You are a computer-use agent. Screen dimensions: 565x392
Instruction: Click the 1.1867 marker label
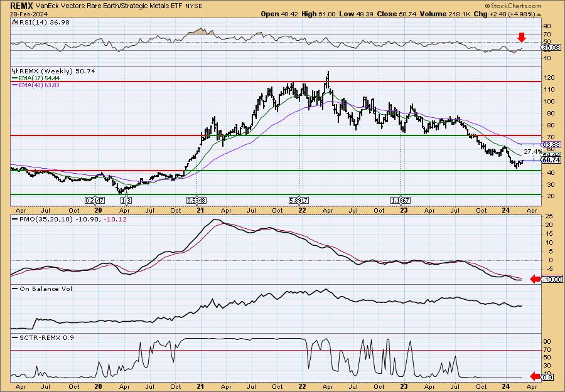401,200
